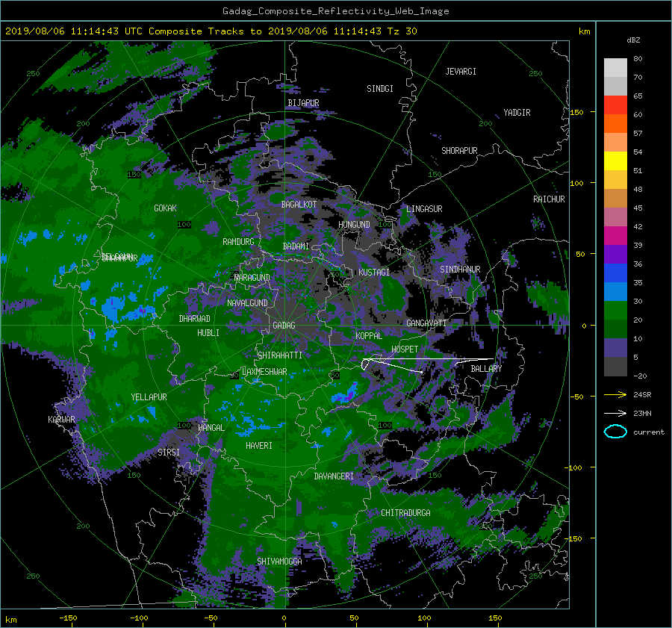Viewport: 672px width, 628px height.
Task: Click the km label at bottom left
Action: (x=10, y=620)
